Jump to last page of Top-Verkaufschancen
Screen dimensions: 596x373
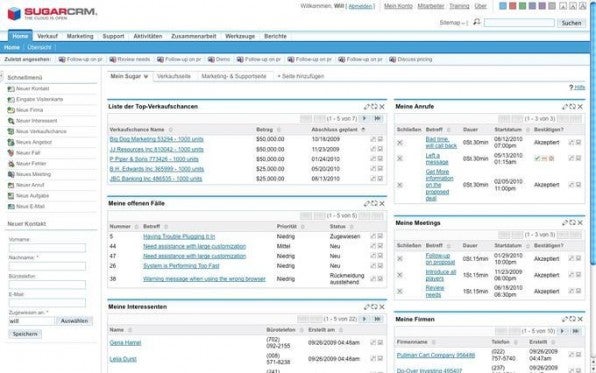coord(377,119)
